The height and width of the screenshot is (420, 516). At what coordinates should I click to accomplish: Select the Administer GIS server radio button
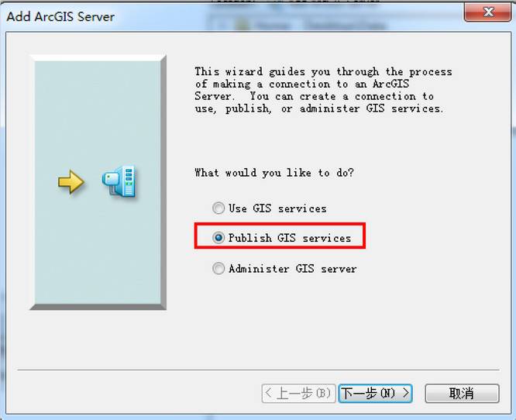point(218,268)
